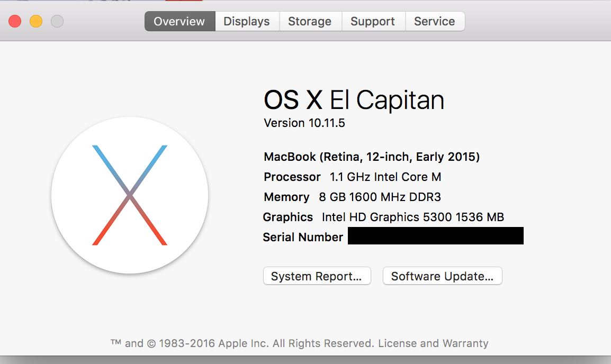Click the OS X El Capitan title
Screen dimensions: 611x364
354,100
